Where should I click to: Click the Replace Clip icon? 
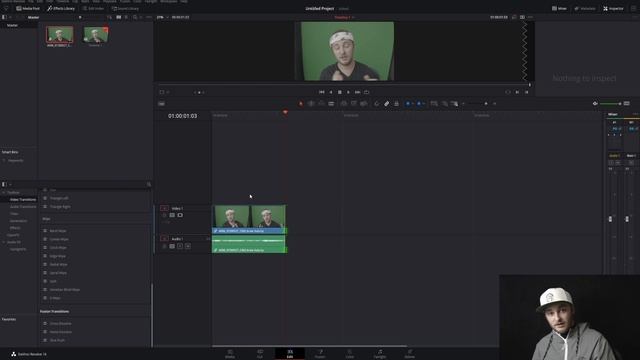coord(364,104)
